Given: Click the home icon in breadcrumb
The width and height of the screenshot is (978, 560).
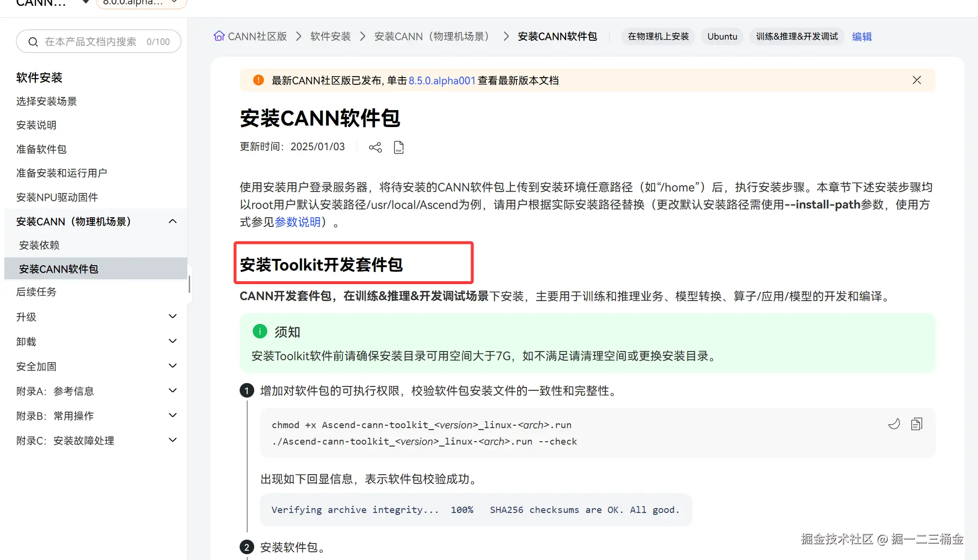Looking at the screenshot, I should click(219, 36).
